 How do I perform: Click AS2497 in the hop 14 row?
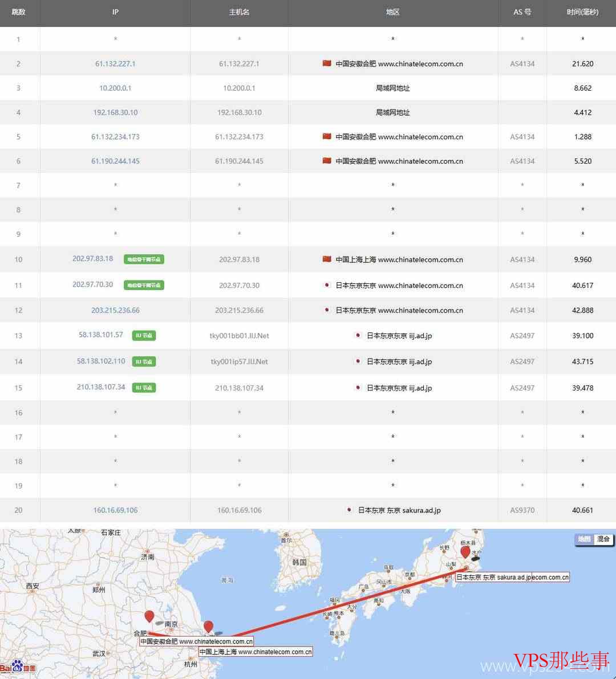pos(522,361)
